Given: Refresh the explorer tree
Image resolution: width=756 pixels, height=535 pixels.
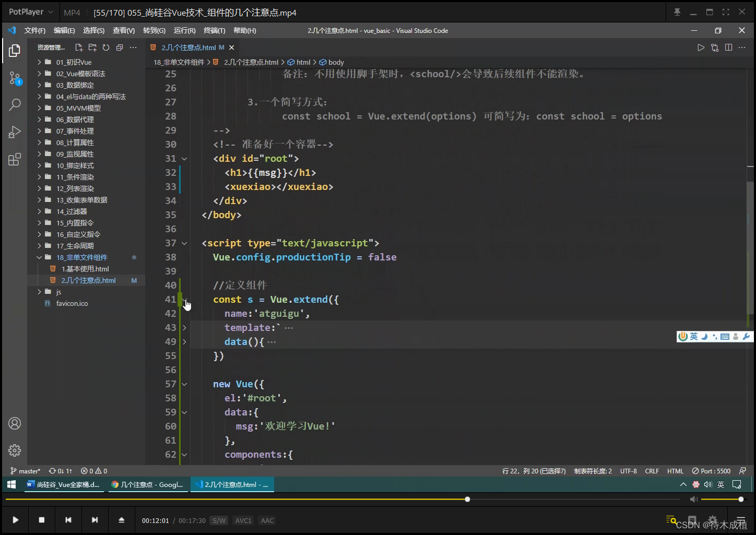Looking at the screenshot, I should [106, 47].
